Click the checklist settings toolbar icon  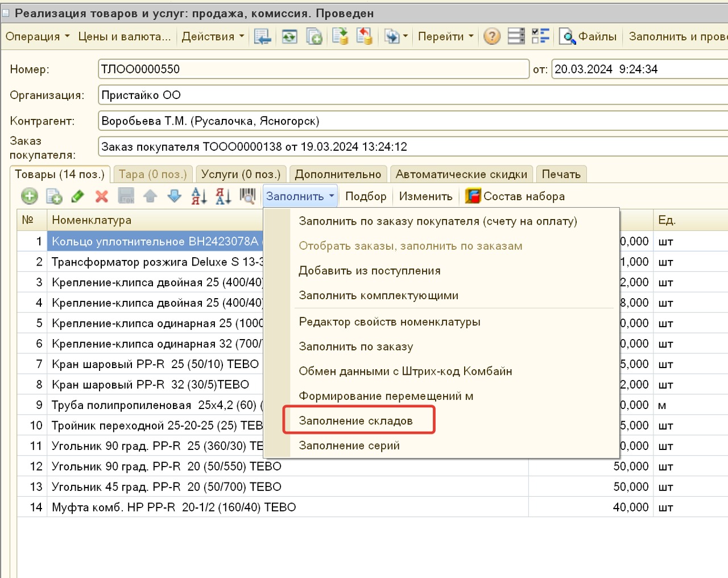540,36
